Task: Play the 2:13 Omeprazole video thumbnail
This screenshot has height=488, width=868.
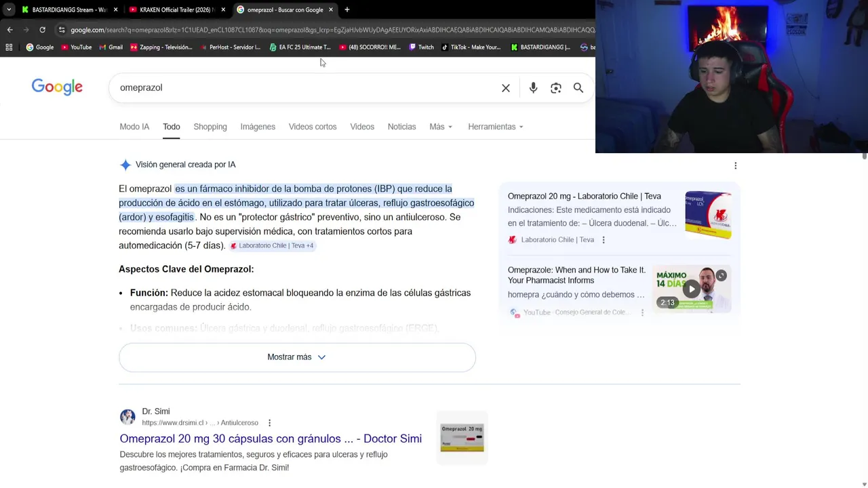Action: pos(691,289)
